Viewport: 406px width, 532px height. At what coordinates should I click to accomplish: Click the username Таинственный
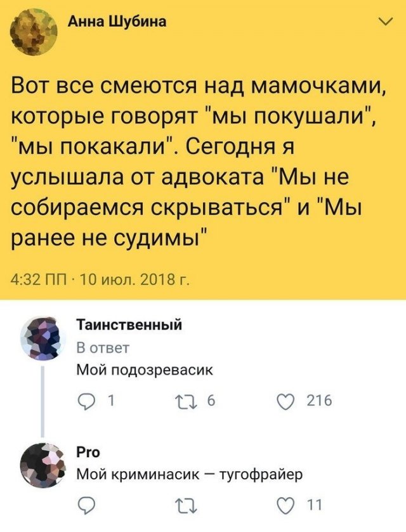[x=128, y=325]
